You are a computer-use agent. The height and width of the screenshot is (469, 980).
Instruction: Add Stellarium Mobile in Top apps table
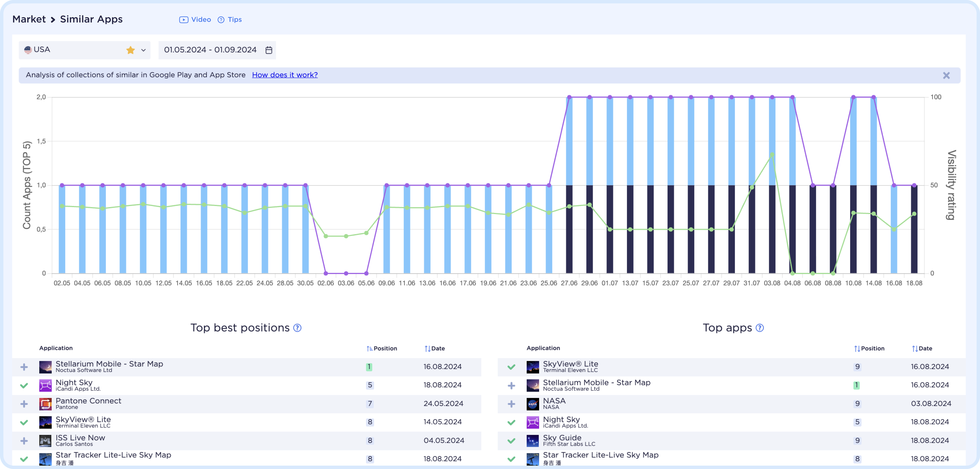tap(511, 385)
